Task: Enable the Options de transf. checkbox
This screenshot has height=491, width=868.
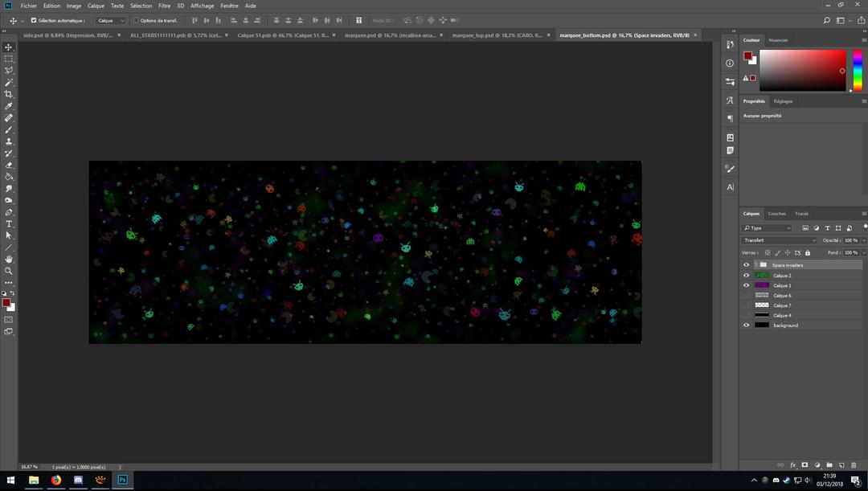Action: 136,20
